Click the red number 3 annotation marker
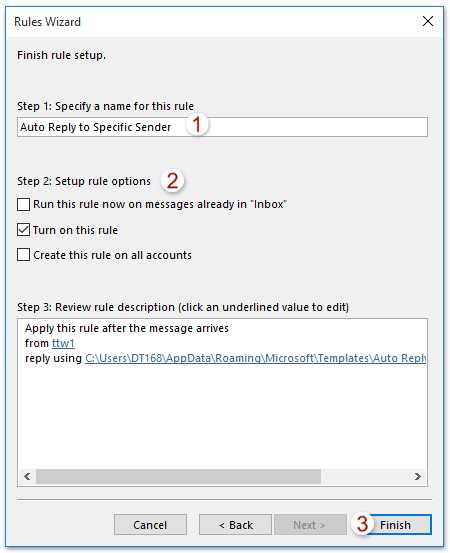The width and height of the screenshot is (450, 553). pos(363,524)
